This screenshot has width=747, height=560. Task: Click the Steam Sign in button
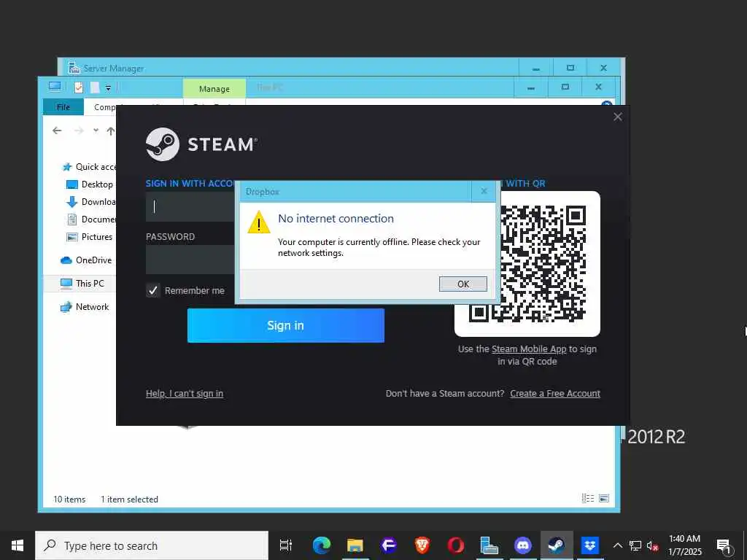(x=285, y=325)
